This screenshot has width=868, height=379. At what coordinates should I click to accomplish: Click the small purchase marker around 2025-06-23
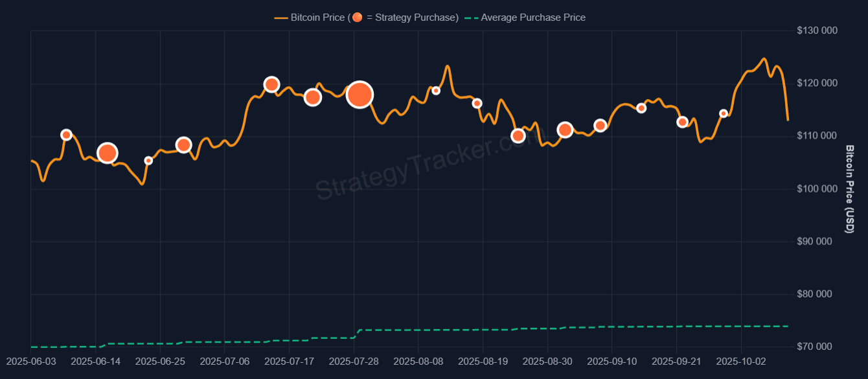148,161
